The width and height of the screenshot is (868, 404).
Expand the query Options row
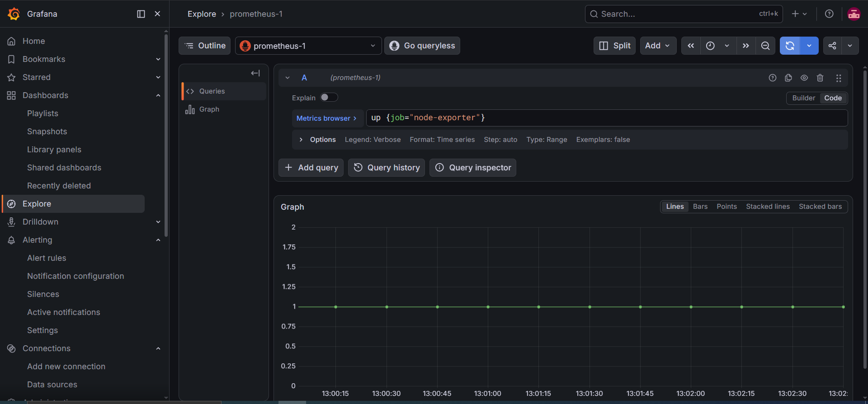coord(318,140)
